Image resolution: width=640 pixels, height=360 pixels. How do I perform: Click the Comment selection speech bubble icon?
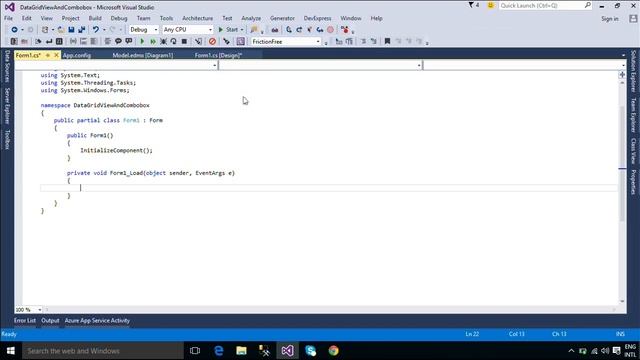point(118,41)
